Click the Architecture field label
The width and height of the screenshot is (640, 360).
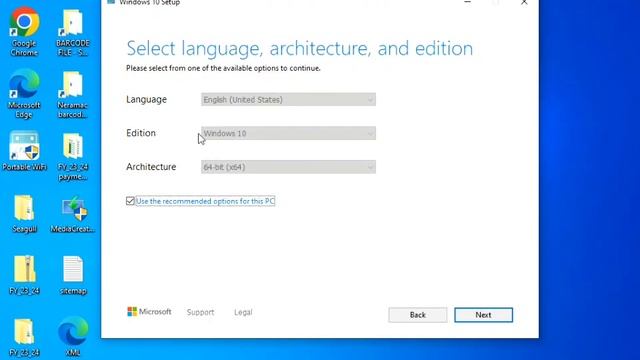point(151,167)
